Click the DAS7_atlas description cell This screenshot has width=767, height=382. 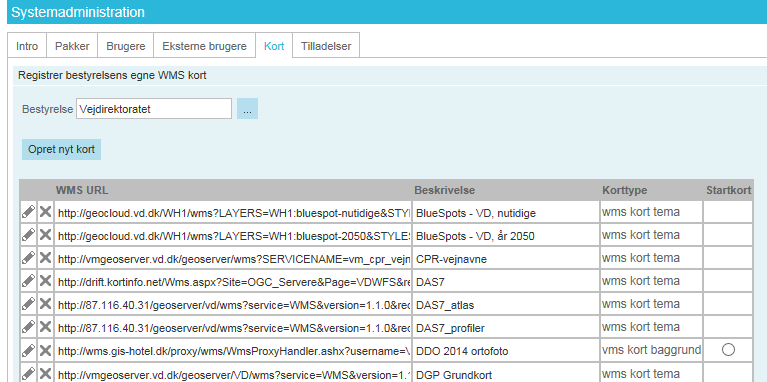[506, 304]
